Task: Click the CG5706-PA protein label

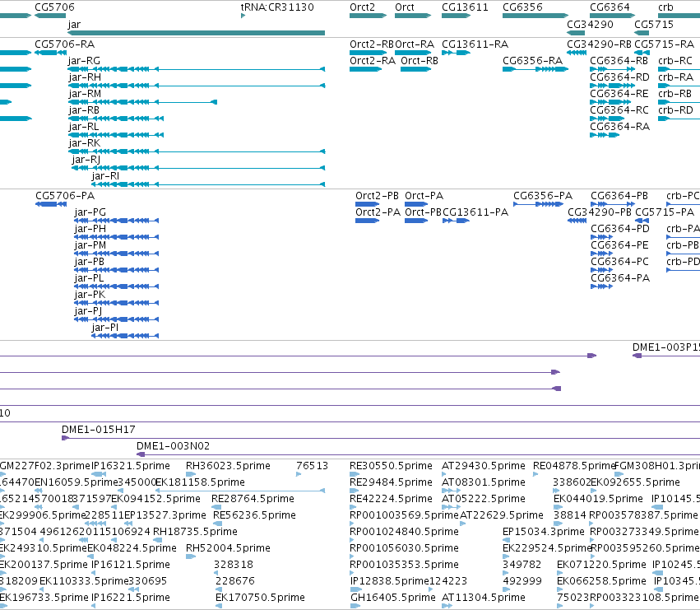Action: tap(65, 196)
